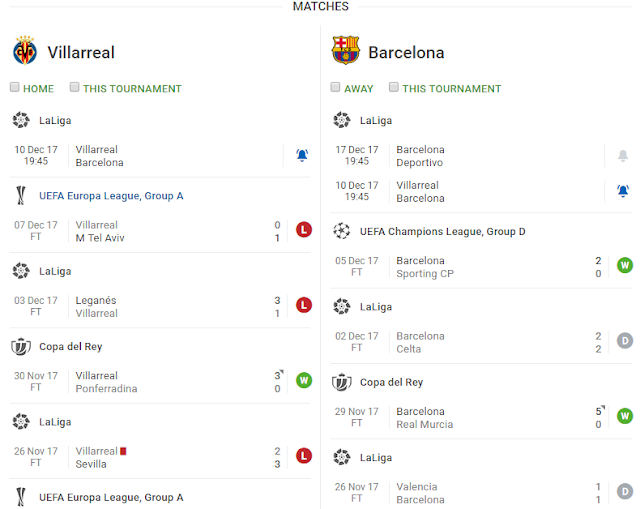Image resolution: width=640 pixels, height=509 pixels.
Task: Enable the grey notification bell for Barcelona vs Deportivo
Action: click(x=623, y=156)
